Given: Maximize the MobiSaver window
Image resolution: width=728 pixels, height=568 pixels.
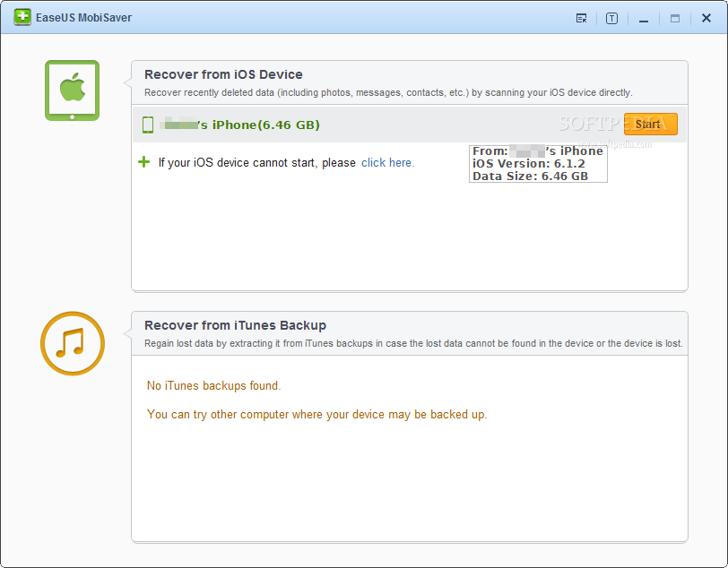Looking at the screenshot, I should 675,18.
